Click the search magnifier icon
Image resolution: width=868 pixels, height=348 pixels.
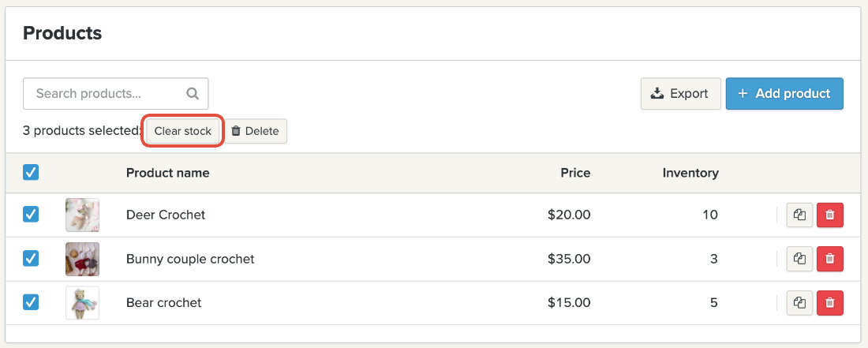[193, 93]
